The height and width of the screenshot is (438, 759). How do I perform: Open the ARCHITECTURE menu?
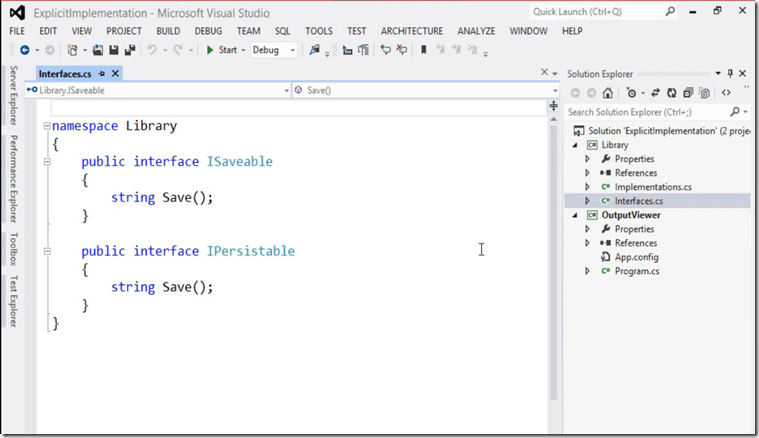411,31
